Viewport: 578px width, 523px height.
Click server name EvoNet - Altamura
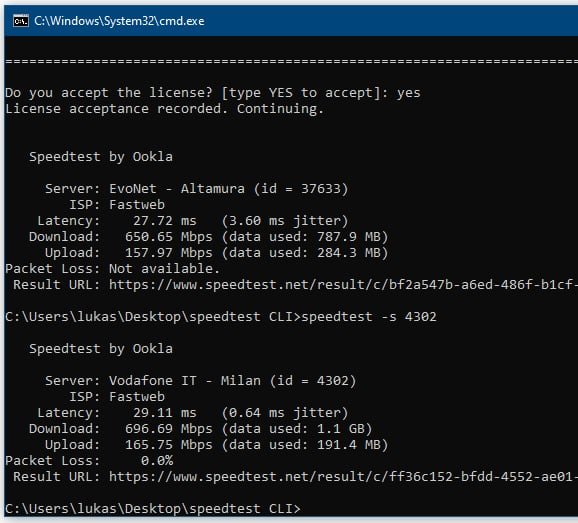point(177,189)
